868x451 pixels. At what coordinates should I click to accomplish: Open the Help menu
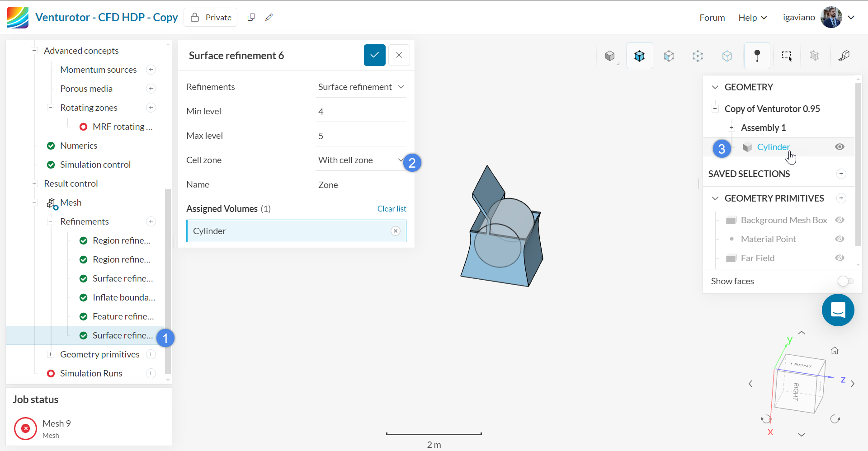click(x=753, y=18)
